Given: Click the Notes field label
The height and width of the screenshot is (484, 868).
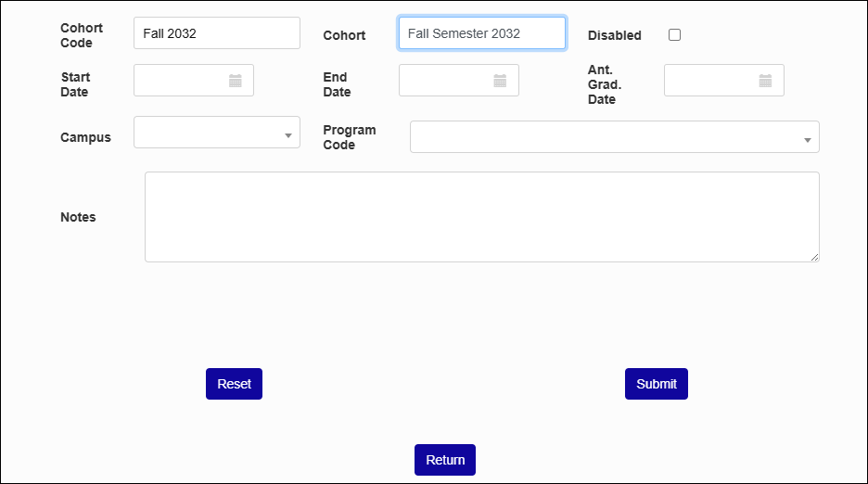Looking at the screenshot, I should 78,217.
